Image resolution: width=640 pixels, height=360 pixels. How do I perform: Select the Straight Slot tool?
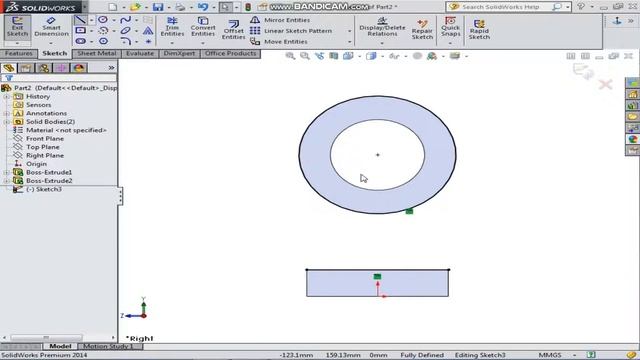click(81, 41)
